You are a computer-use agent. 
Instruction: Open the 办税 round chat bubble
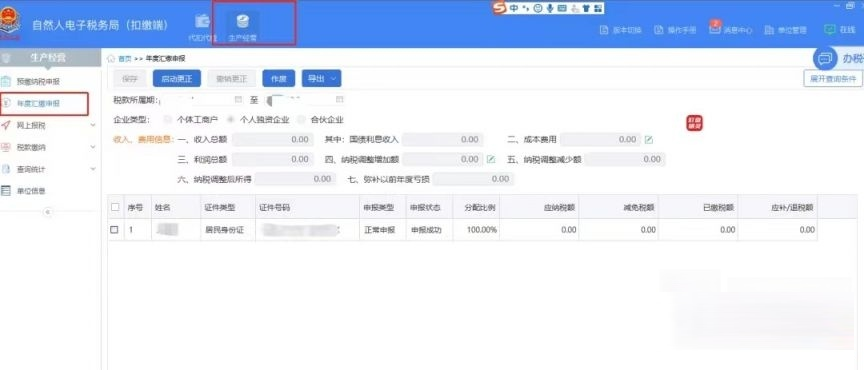click(825, 58)
